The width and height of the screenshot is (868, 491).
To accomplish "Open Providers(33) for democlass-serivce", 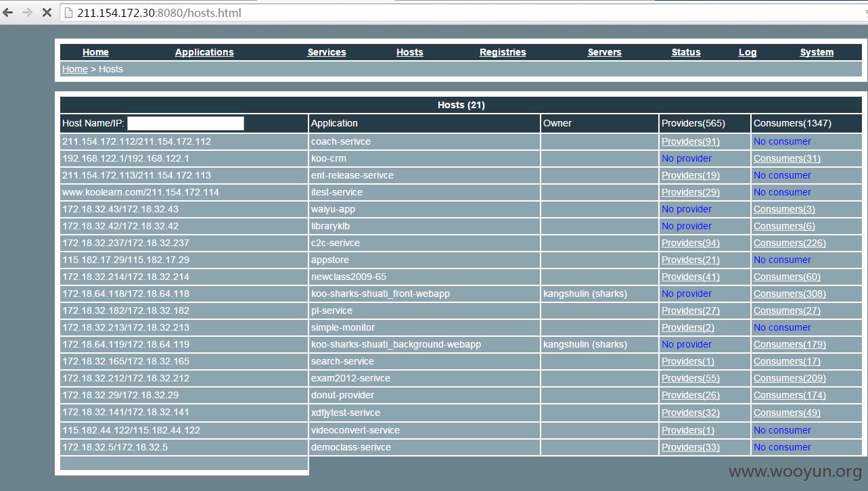I will 691,447.
